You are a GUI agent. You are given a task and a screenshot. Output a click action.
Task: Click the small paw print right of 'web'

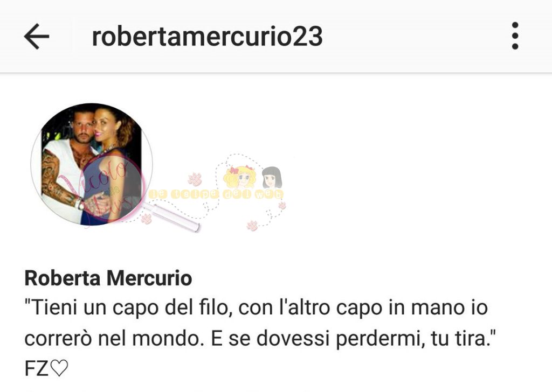[x=282, y=205]
